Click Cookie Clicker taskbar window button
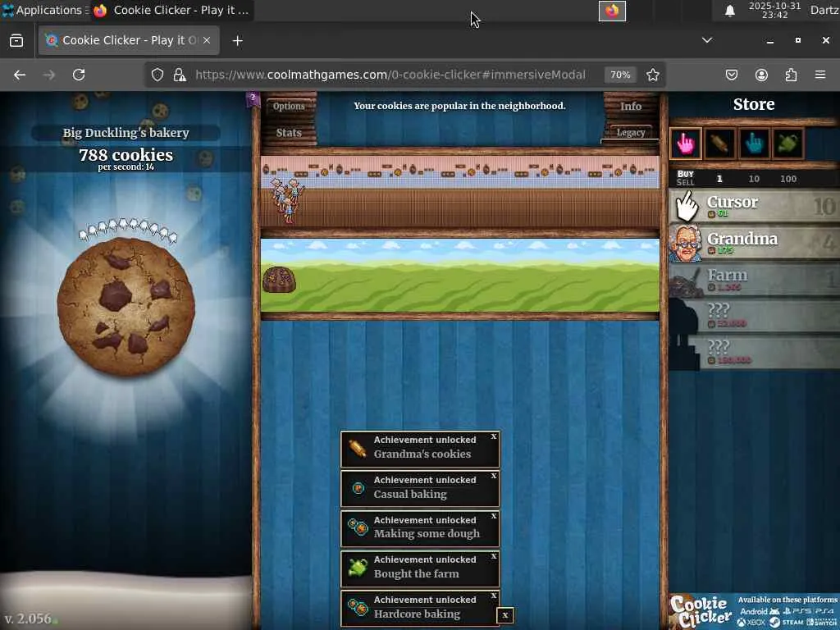The height and width of the screenshot is (630, 840). click(171, 10)
